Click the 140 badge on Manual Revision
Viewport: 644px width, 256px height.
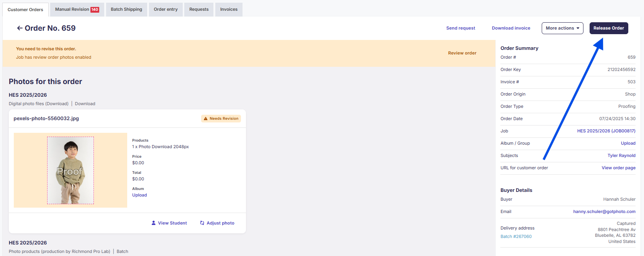(x=95, y=10)
